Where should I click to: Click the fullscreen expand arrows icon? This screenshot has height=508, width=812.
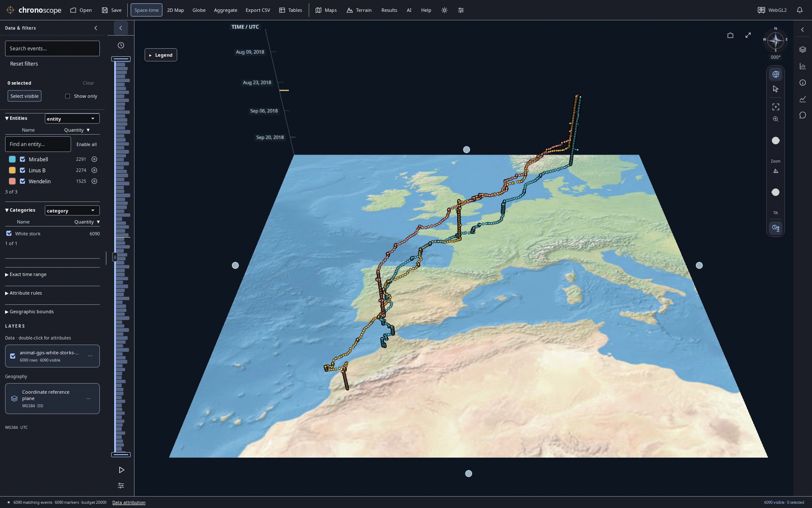[x=748, y=35]
